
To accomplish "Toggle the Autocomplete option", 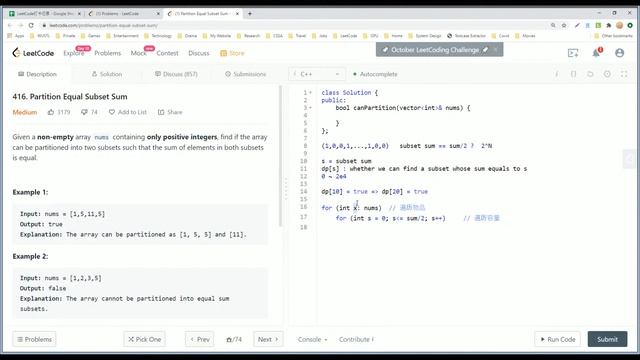I will coord(375,74).
